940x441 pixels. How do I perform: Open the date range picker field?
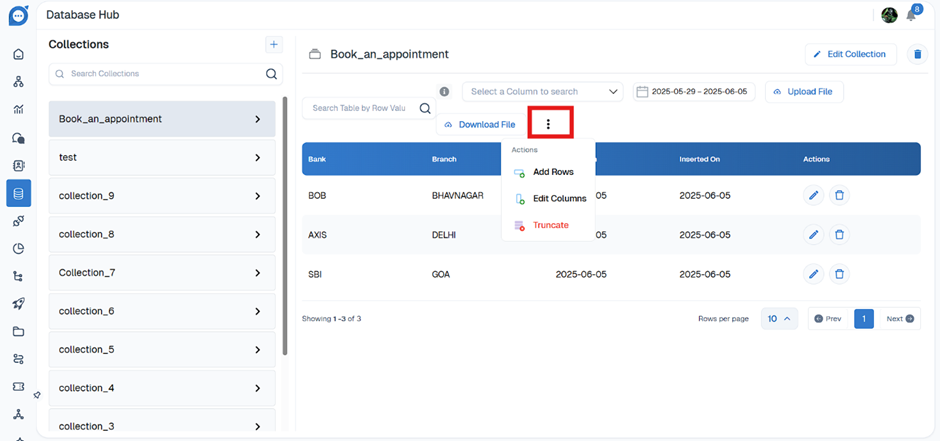pyautogui.click(x=691, y=92)
